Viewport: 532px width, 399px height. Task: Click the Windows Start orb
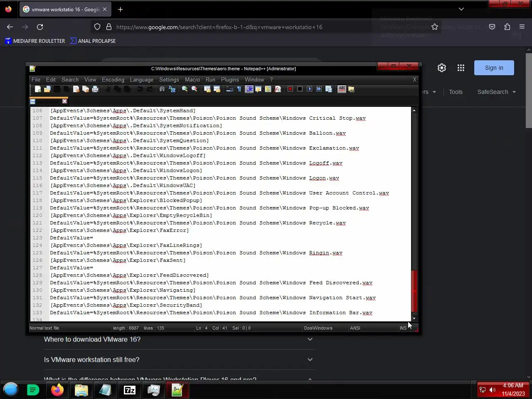(11, 389)
